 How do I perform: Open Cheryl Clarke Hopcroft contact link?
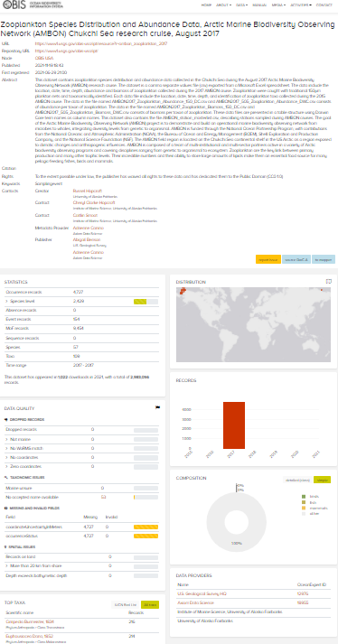94,202
